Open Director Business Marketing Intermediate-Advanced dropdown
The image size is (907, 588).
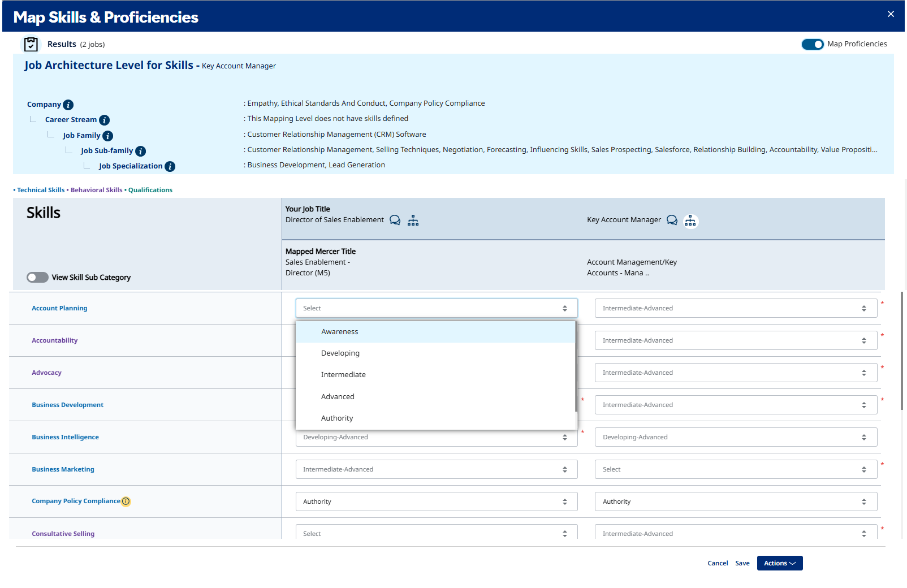click(437, 469)
